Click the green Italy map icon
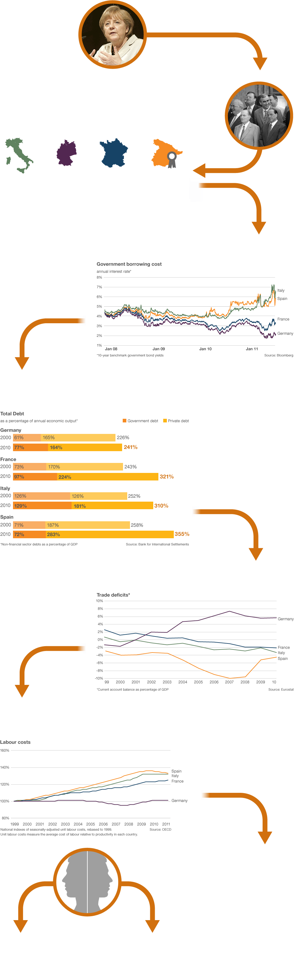 point(19,155)
